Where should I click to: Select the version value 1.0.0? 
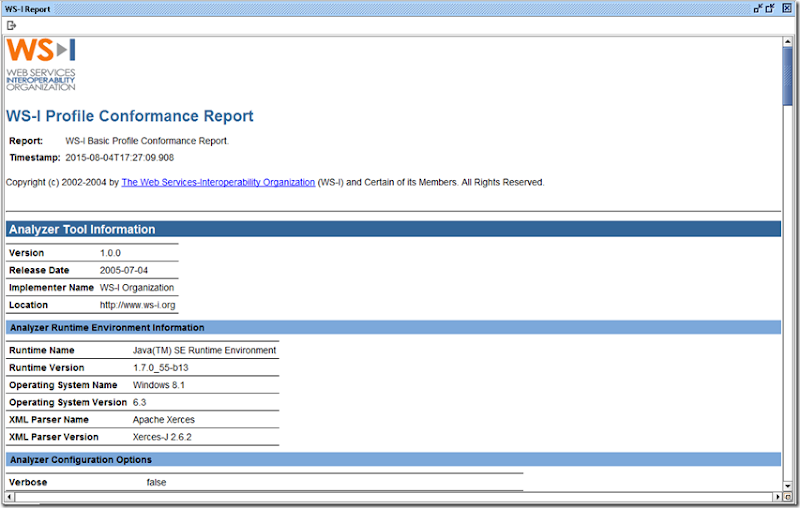pos(110,253)
